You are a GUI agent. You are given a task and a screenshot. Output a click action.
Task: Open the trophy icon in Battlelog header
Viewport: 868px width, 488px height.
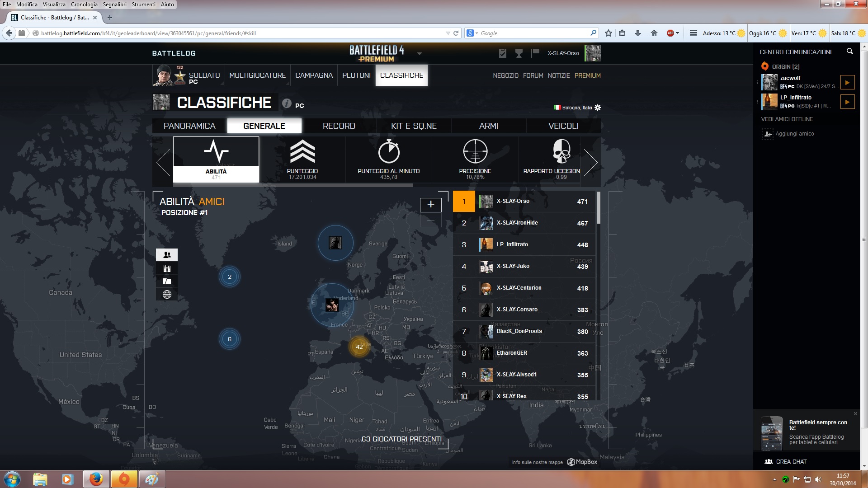[x=519, y=53]
